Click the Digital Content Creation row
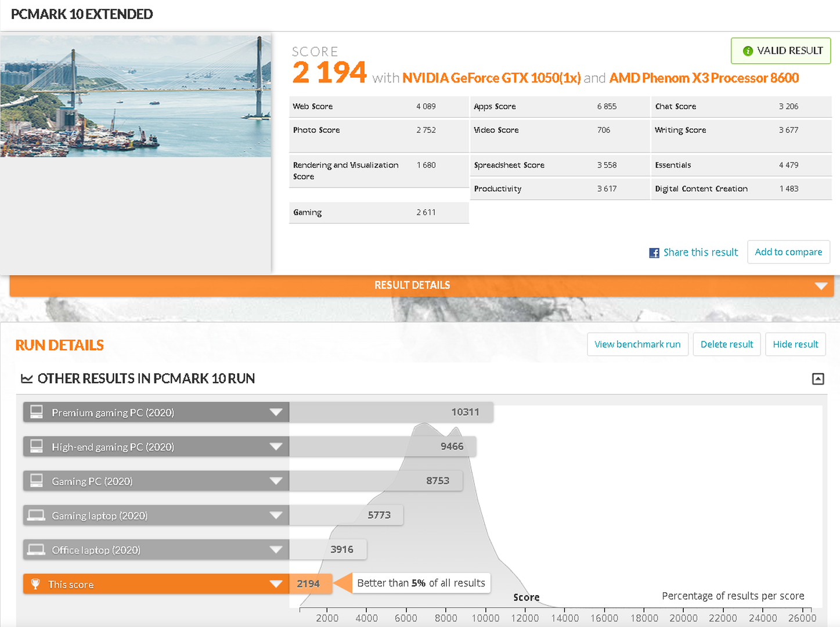Viewport: 840px width, 627px height. pyautogui.click(x=741, y=189)
